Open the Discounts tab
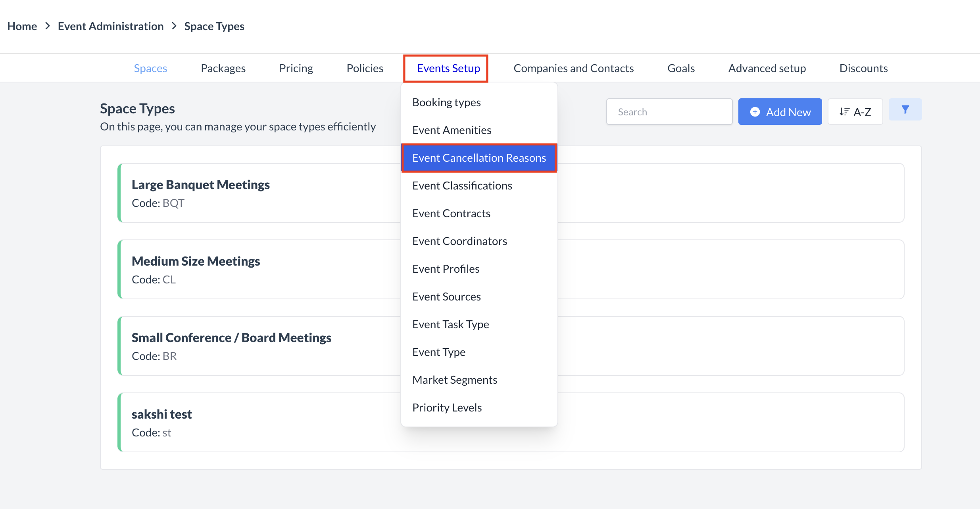The width and height of the screenshot is (980, 509). coord(863,68)
